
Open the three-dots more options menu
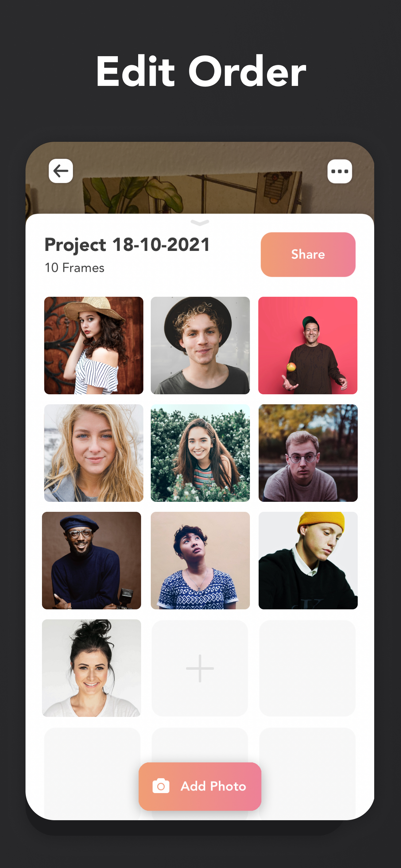pyautogui.click(x=340, y=171)
